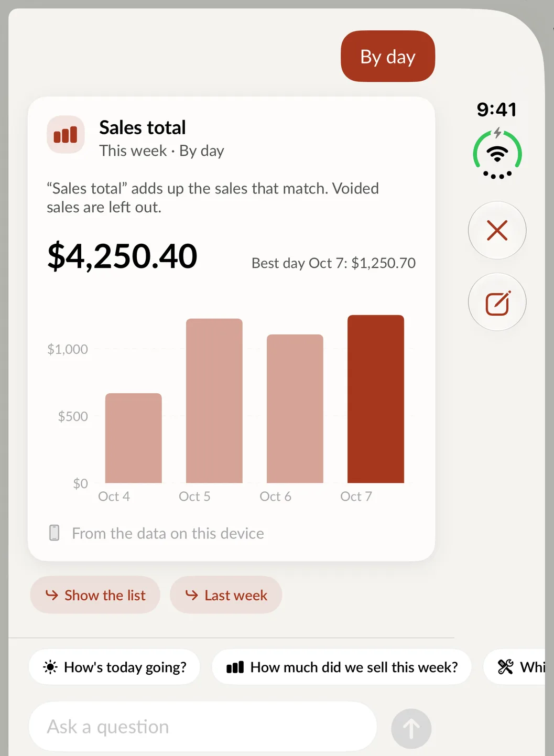Click This week · By day subtitle

pyautogui.click(x=162, y=151)
